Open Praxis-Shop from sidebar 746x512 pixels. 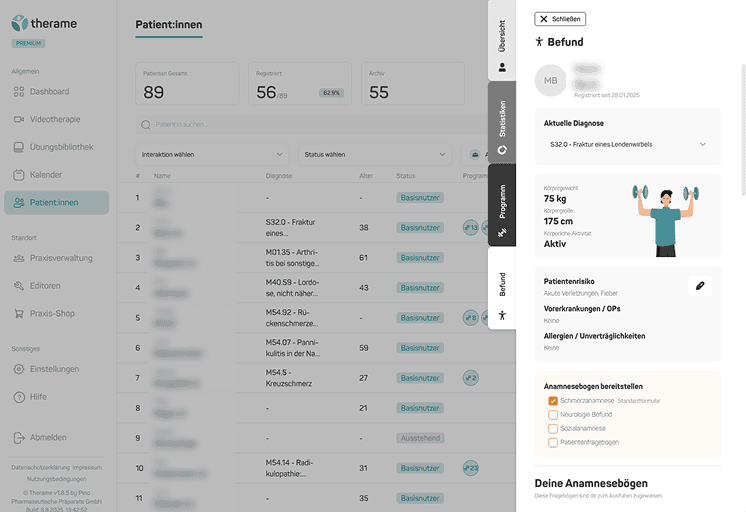click(x=51, y=313)
